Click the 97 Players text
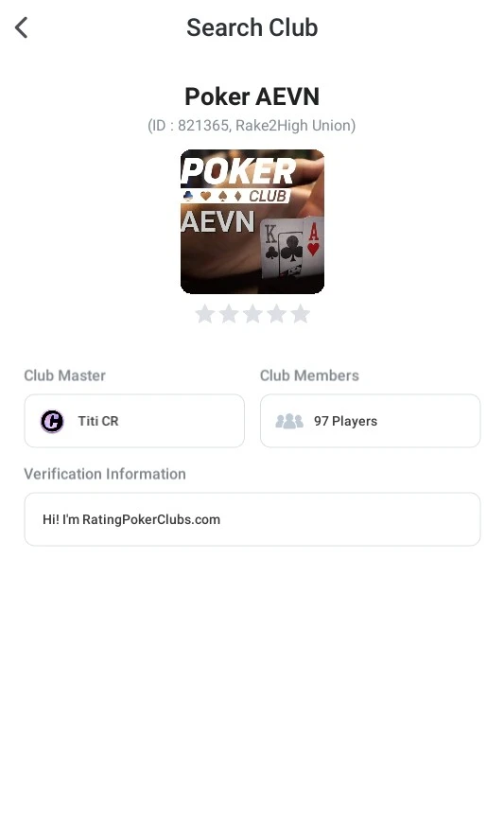504x820 pixels. coord(345,421)
